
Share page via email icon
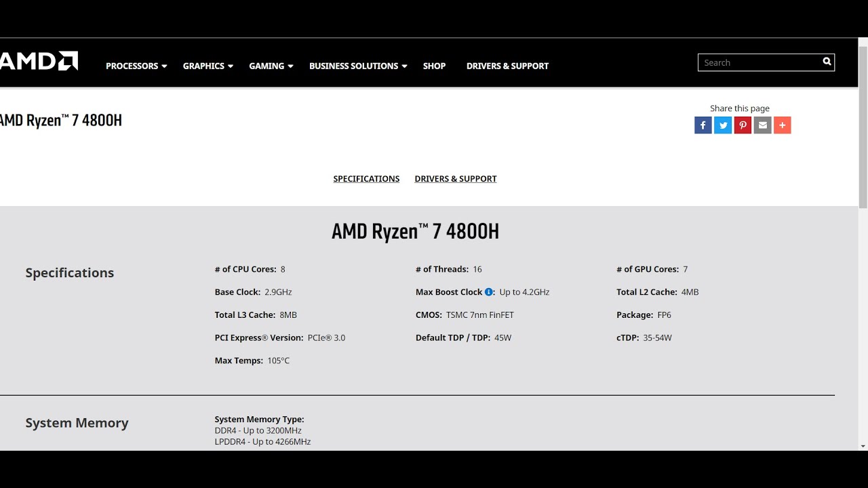point(763,125)
